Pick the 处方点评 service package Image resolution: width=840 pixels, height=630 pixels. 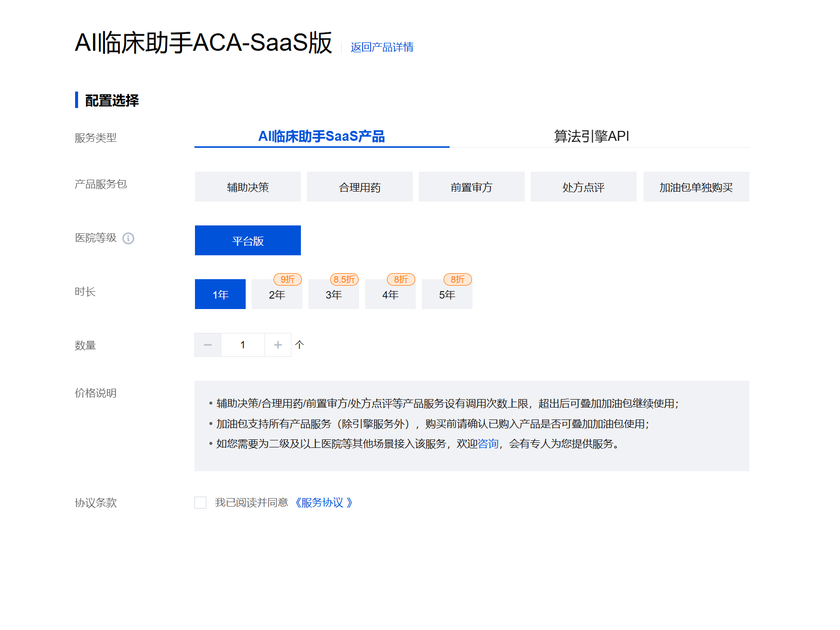click(583, 187)
